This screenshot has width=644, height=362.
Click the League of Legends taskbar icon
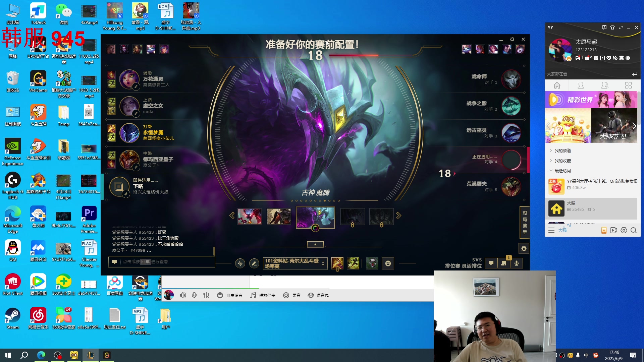[91, 355]
